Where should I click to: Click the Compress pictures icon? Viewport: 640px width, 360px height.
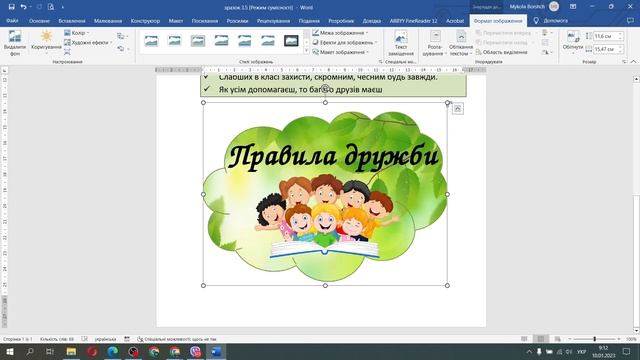coord(67,52)
